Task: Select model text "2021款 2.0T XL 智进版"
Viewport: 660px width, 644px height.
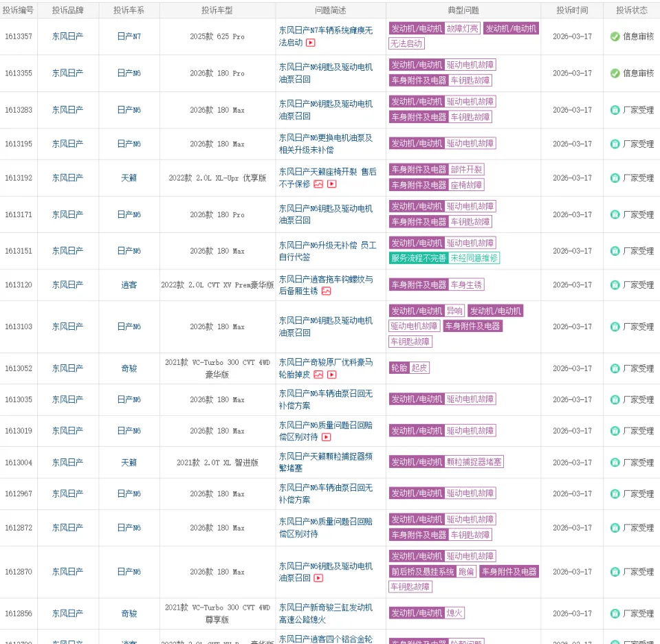Action: pyautogui.click(x=217, y=463)
